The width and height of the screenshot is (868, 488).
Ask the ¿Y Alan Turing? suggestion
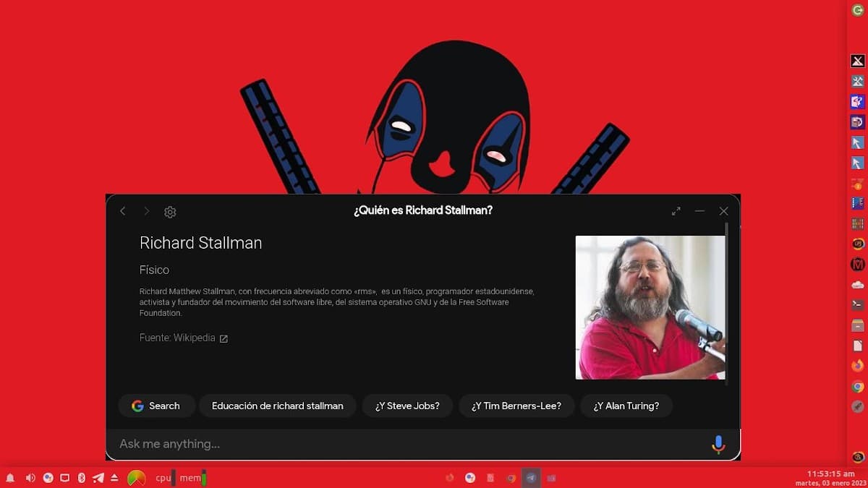(626, 406)
